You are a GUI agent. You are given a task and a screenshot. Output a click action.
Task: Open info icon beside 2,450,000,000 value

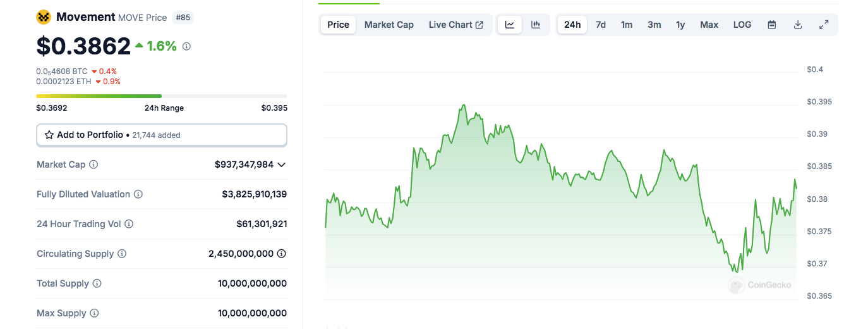282,254
